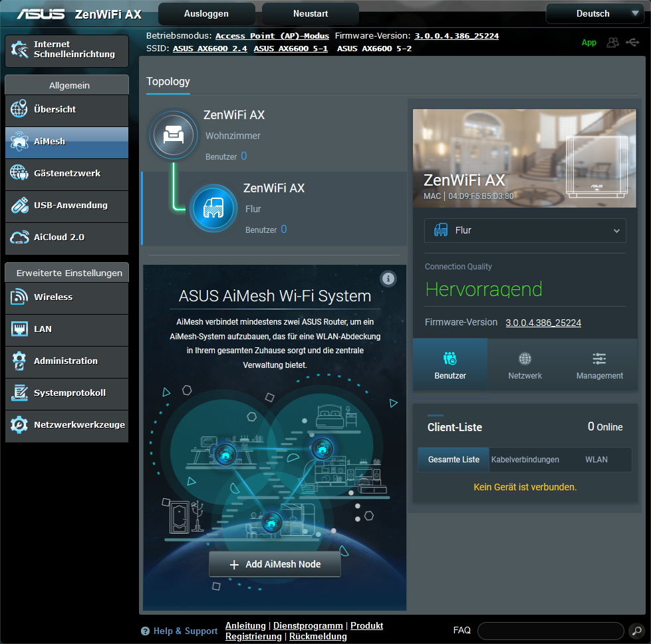Viewport: 651px width, 644px height.
Task: Open the AiCloud 2.0 cloud icon
Action: [19, 237]
